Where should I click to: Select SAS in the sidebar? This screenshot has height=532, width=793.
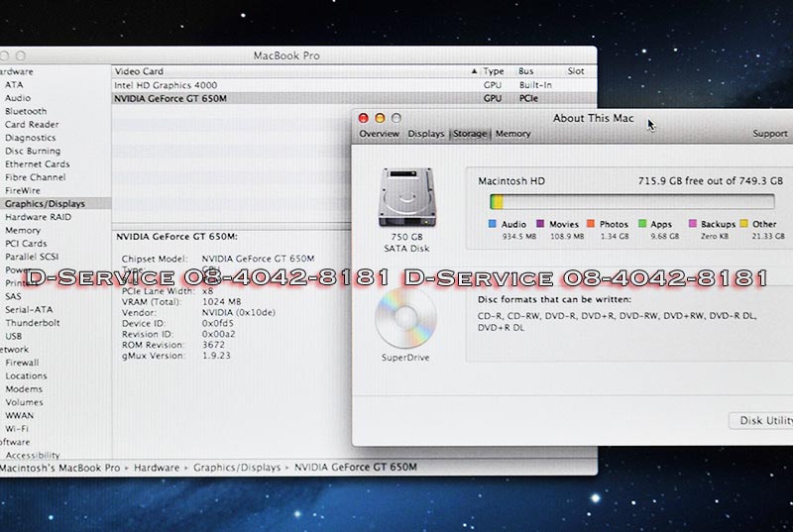tap(13, 296)
